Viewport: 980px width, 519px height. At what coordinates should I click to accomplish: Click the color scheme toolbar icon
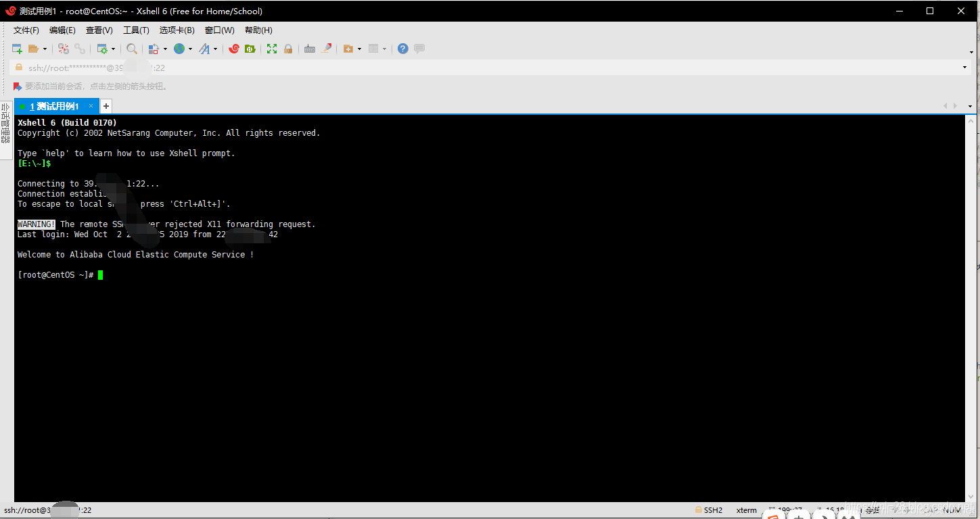point(154,49)
